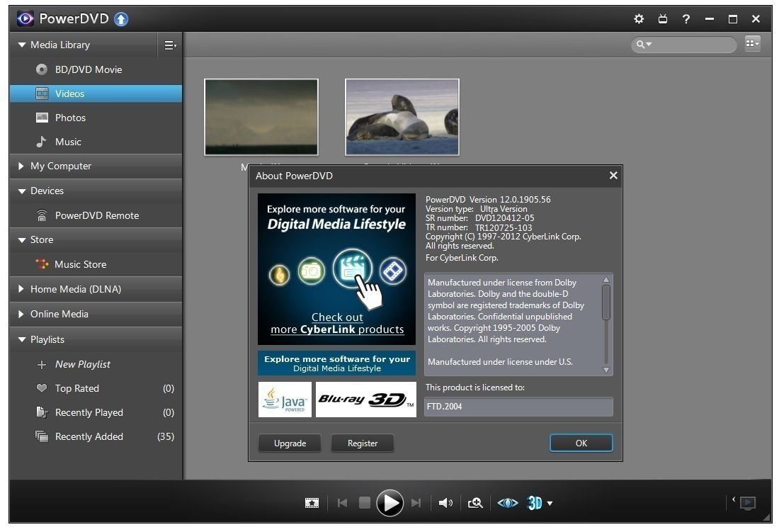Close the About PowerDVD dialog
The height and width of the screenshot is (532, 779).
click(613, 176)
